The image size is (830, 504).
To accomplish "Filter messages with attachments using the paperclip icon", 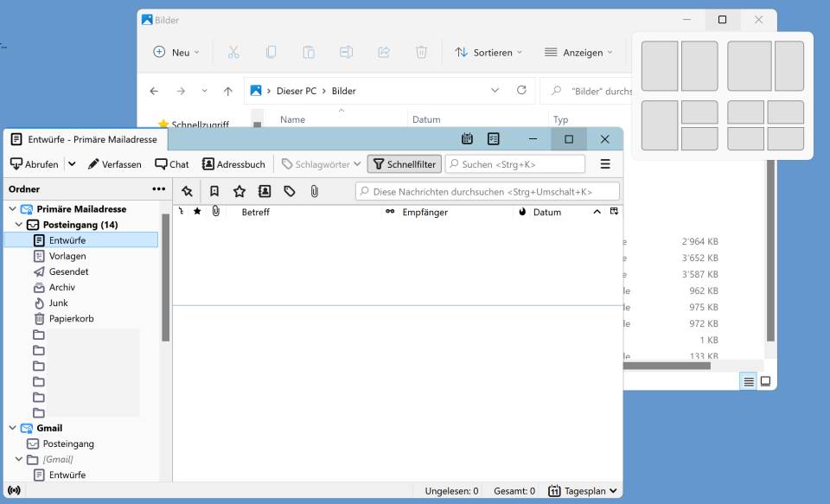I will point(314,190).
